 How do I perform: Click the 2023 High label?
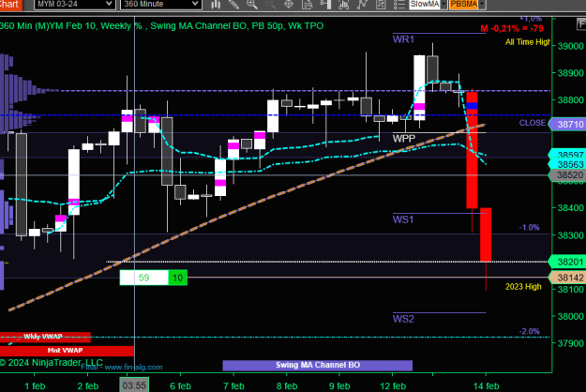coord(523,287)
